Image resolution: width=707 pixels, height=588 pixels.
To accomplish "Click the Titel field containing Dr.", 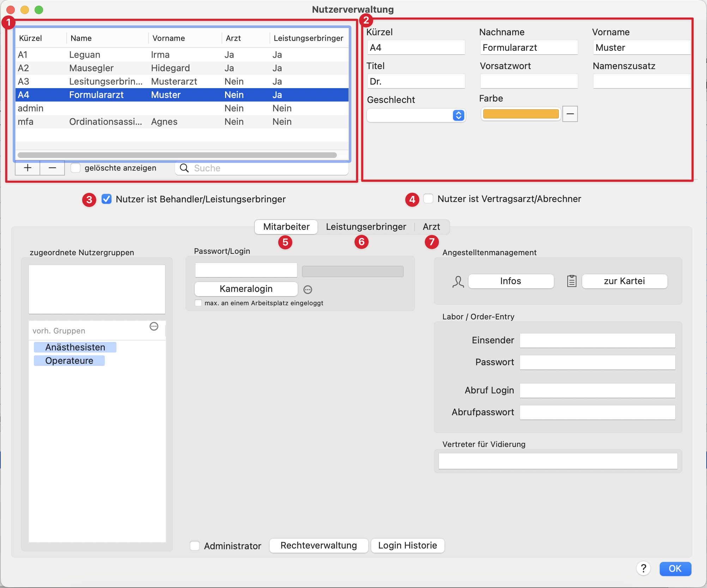I will (416, 81).
